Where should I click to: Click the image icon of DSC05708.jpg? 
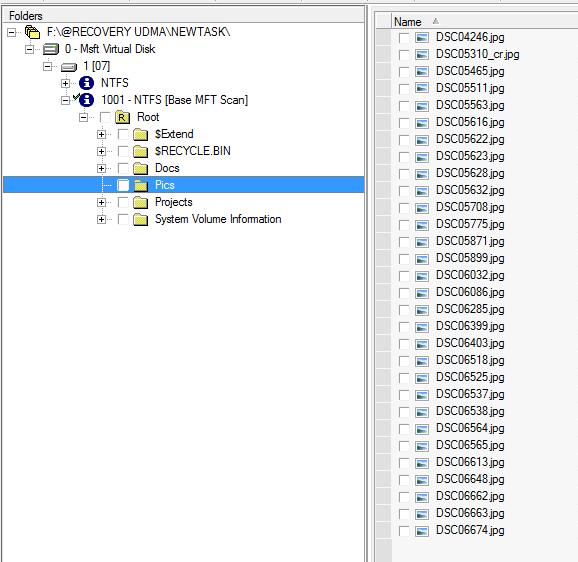tap(422, 207)
